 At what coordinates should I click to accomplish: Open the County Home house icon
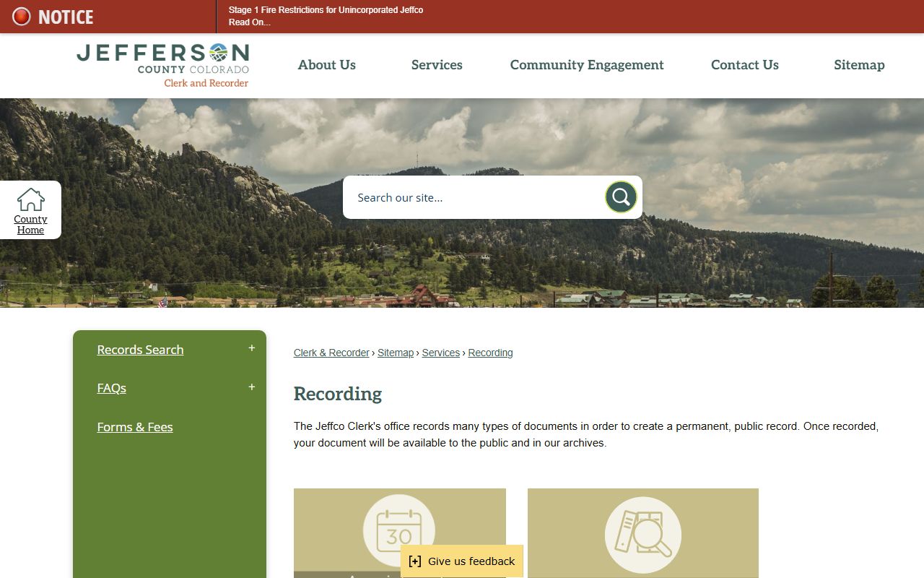point(30,199)
